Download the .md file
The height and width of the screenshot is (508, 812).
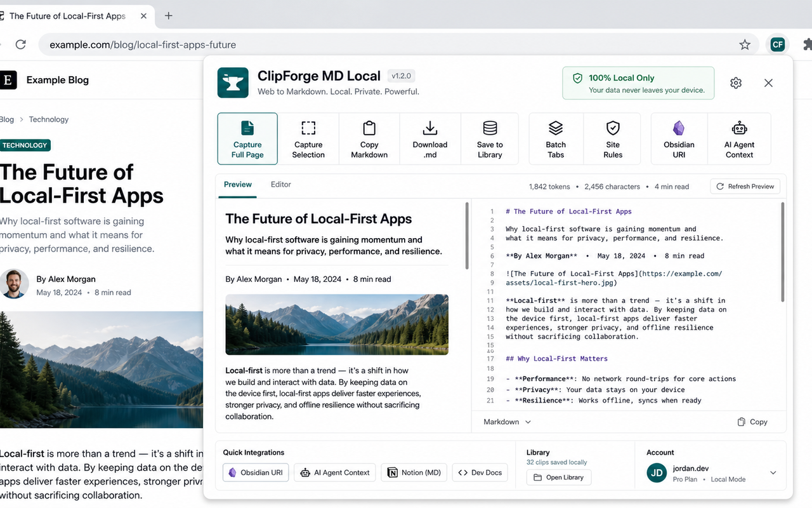[x=430, y=139]
